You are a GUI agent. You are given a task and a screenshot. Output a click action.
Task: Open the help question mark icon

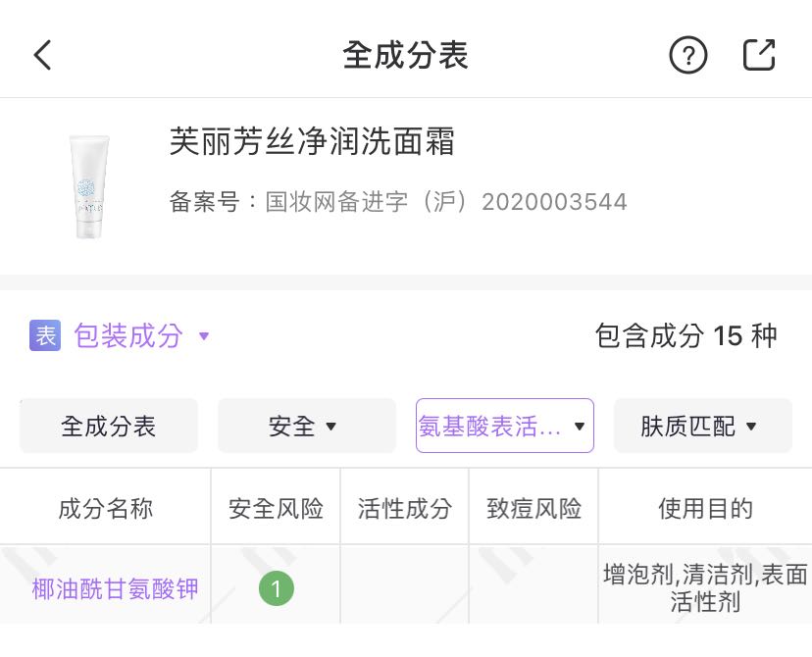687,55
